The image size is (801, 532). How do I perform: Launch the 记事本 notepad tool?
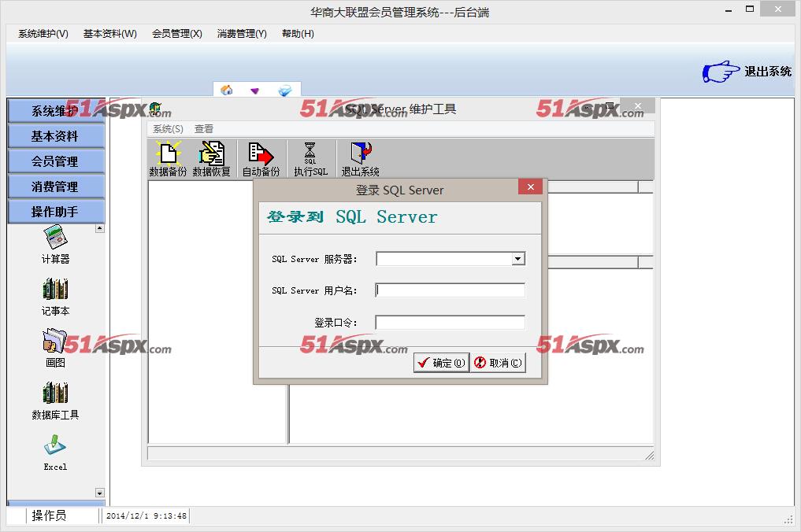[x=55, y=297]
